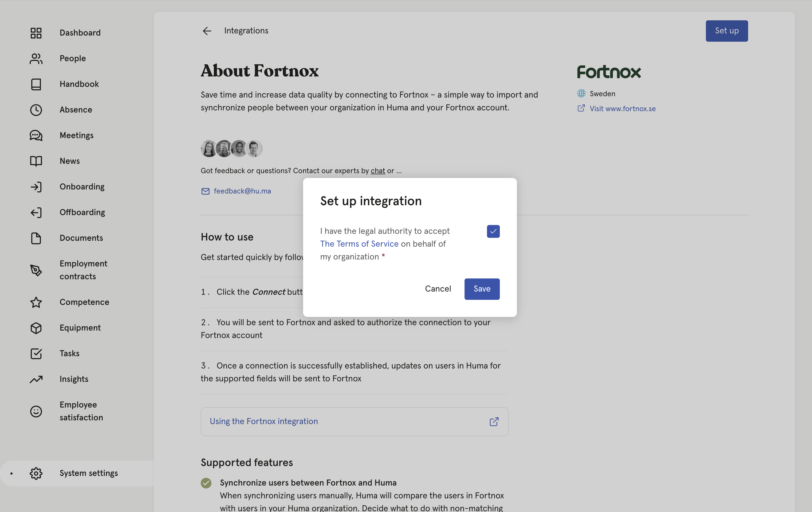Select the Competence star icon

coord(36,302)
